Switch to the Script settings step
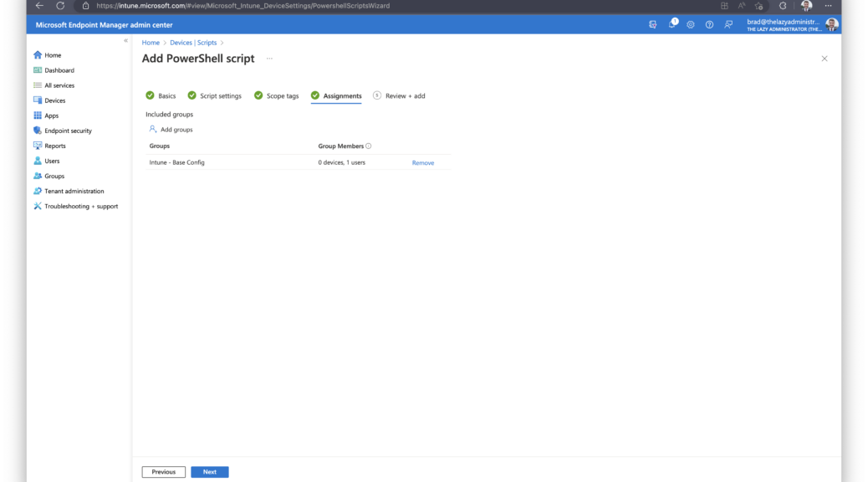Viewport: 868px width, 482px height. pos(214,96)
